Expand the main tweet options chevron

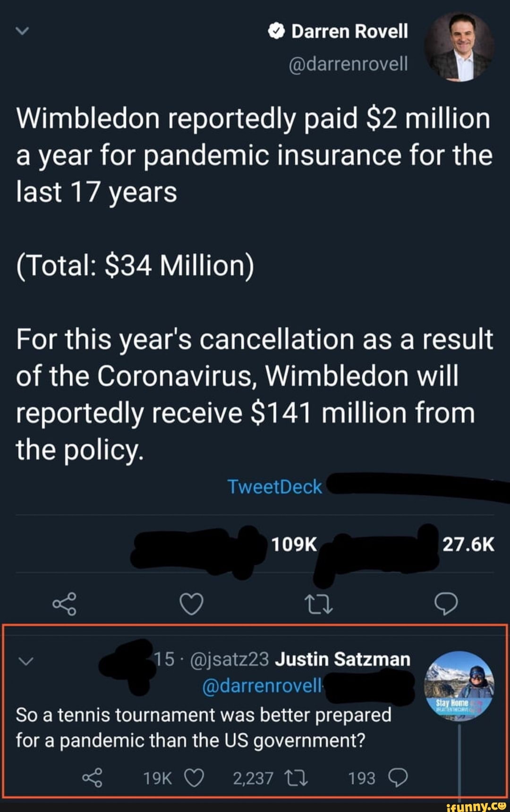tap(22, 31)
